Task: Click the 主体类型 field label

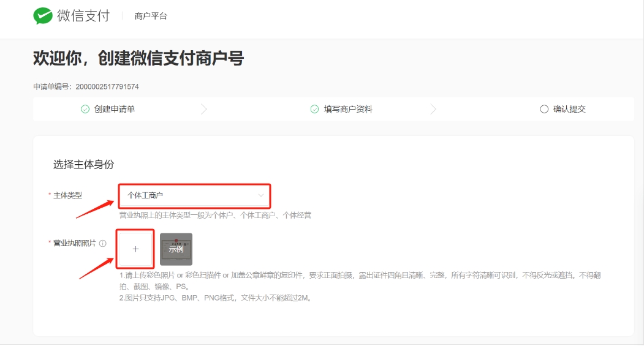Action: (67, 195)
